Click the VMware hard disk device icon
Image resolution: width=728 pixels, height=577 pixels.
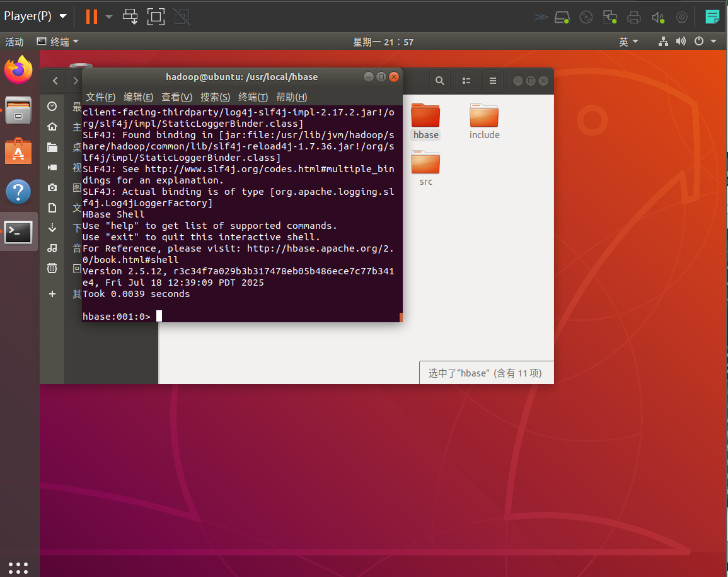(x=562, y=18)
